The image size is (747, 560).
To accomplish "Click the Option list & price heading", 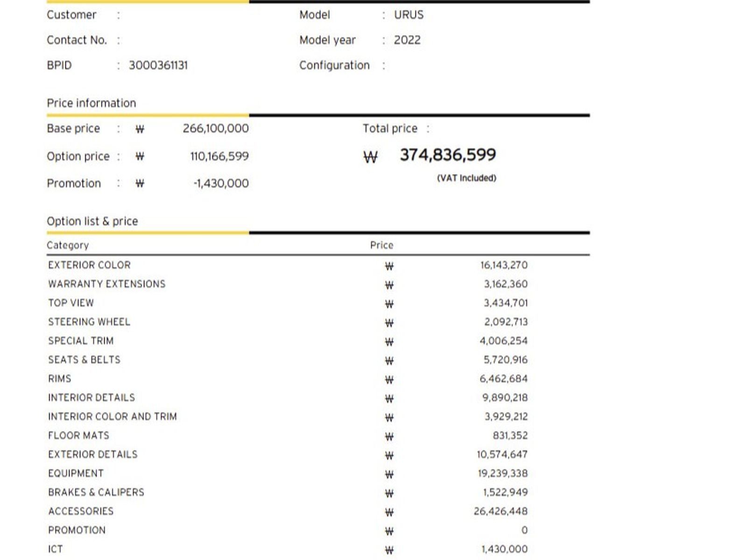I will 92,221.
